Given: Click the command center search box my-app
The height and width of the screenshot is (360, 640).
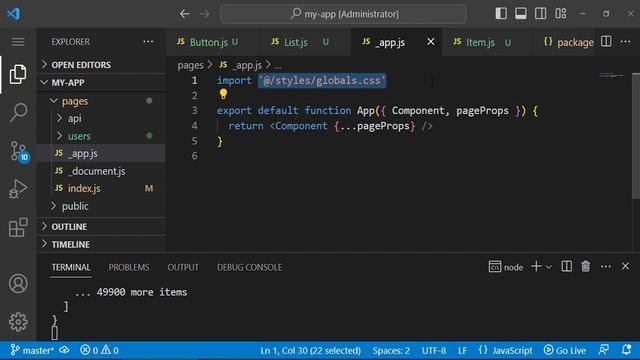Looking at the screenshot, I should click(x=343, y=14).
